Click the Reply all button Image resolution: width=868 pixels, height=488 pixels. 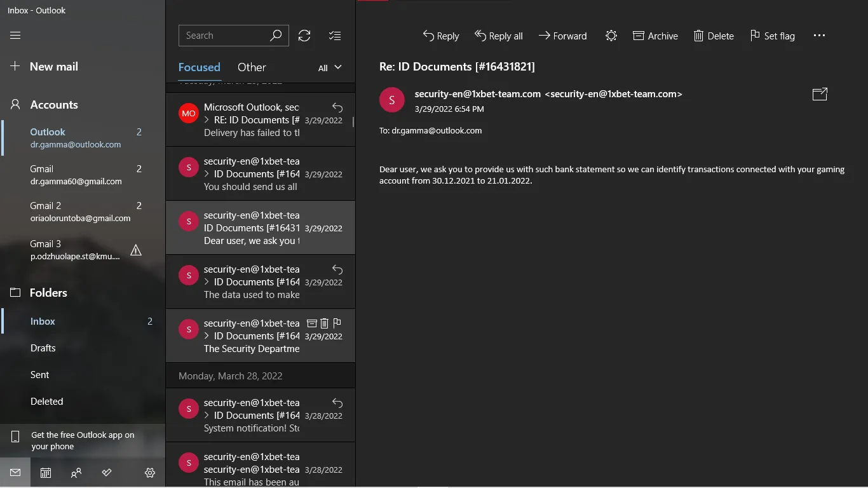point(499,36)
